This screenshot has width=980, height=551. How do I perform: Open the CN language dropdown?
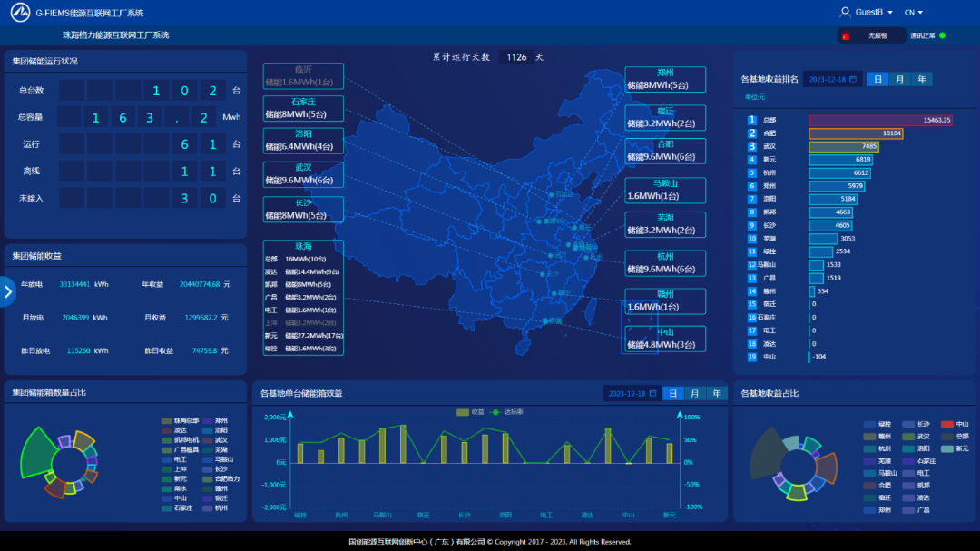click(x=914, y=12)
